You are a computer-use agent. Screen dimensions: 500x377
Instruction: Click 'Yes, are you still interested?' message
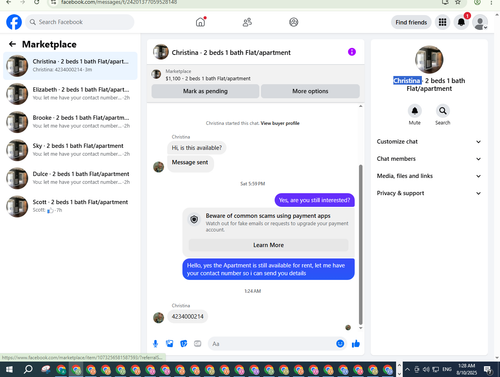coord(314,200)
